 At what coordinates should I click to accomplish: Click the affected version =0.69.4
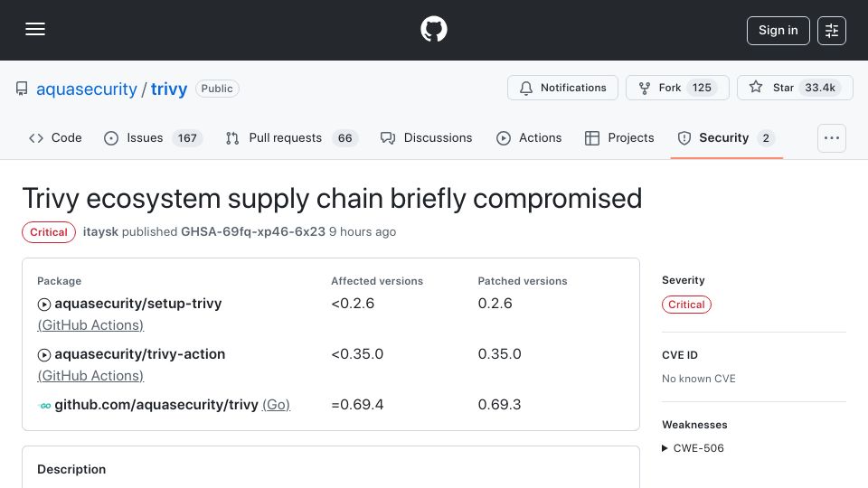(x=357, y=405)
